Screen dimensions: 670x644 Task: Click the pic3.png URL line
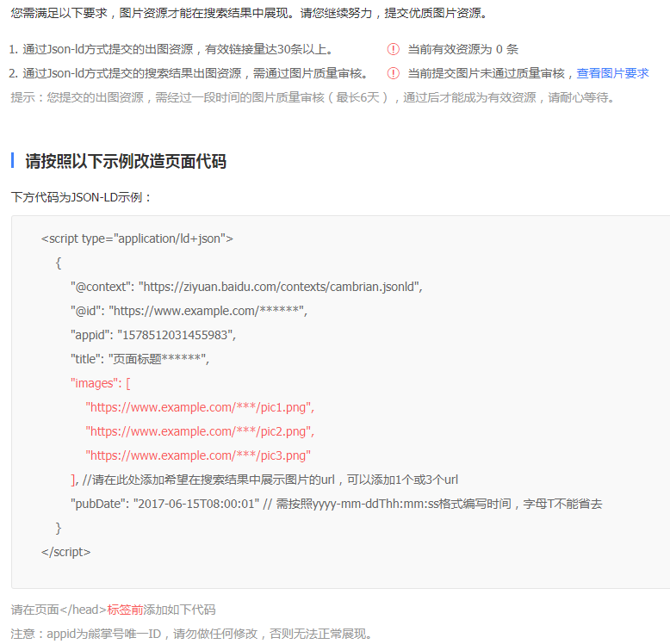tap(198, 455)
